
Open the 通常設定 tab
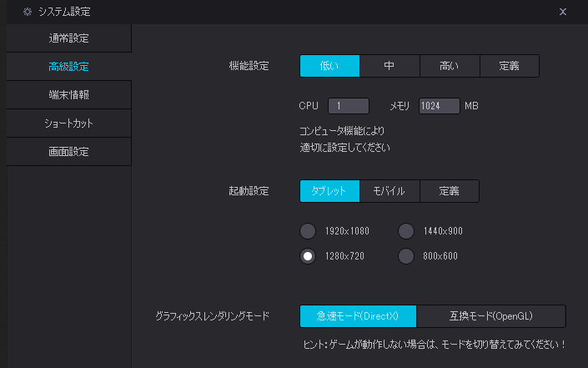coord(69,38)
